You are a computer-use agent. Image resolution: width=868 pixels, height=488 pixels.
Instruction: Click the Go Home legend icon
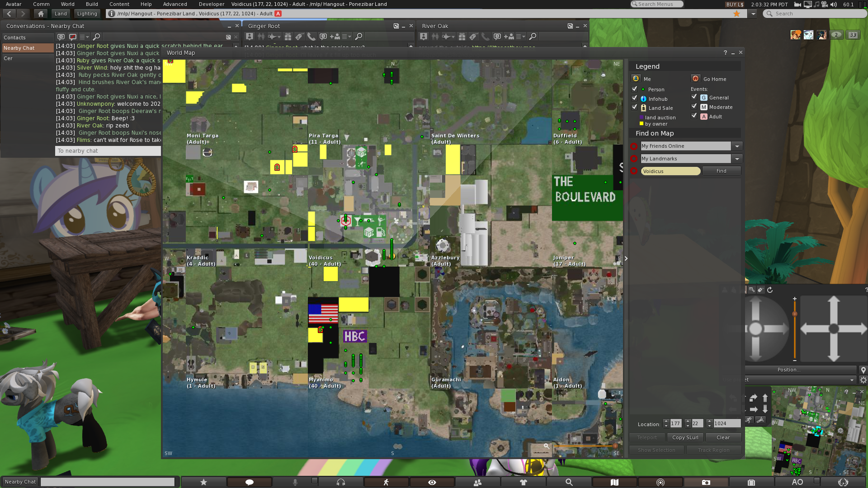[696, 79]
